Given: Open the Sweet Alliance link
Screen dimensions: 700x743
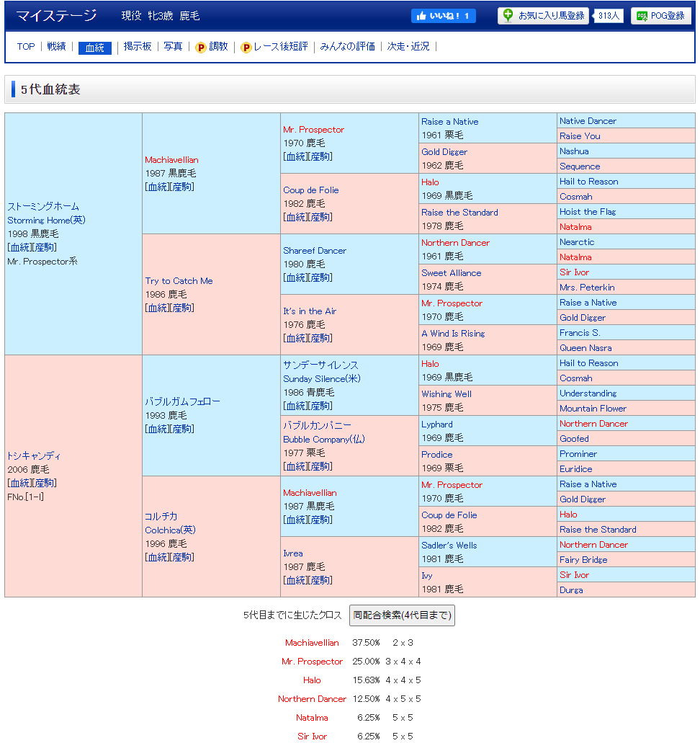Looking at the screenshot, I should (452, 273).
